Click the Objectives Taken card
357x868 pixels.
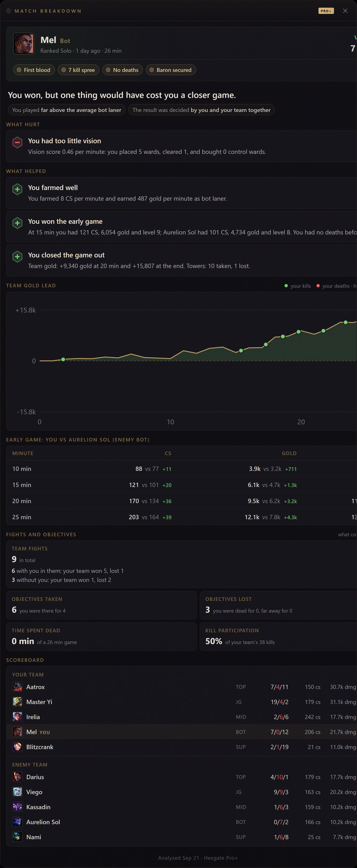click(x=101, y=605)
